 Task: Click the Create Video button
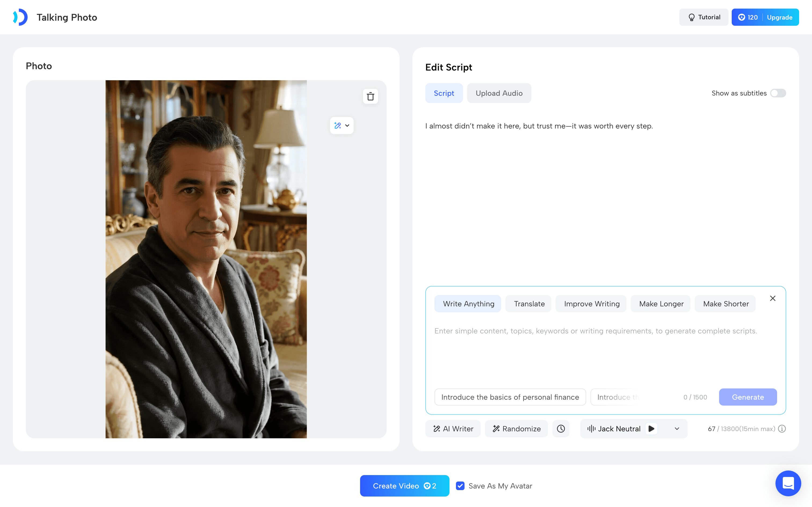pyautogui.click(x=405, y=486)
